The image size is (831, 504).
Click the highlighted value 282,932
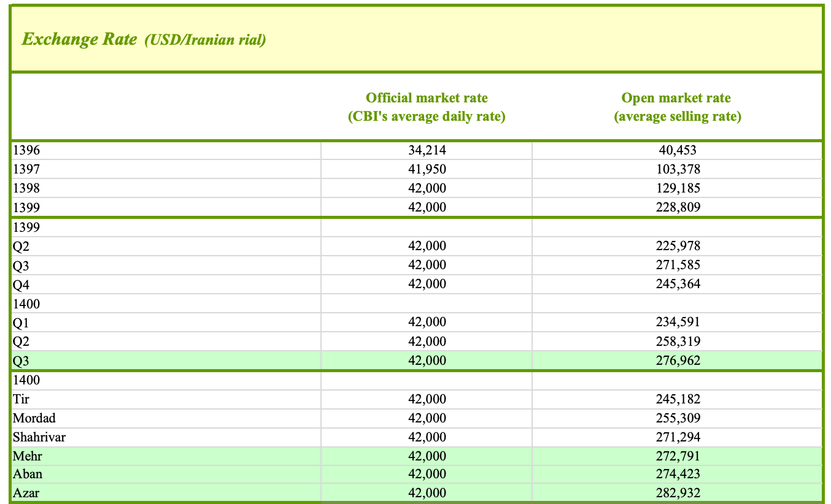click(x=678, y=493)
